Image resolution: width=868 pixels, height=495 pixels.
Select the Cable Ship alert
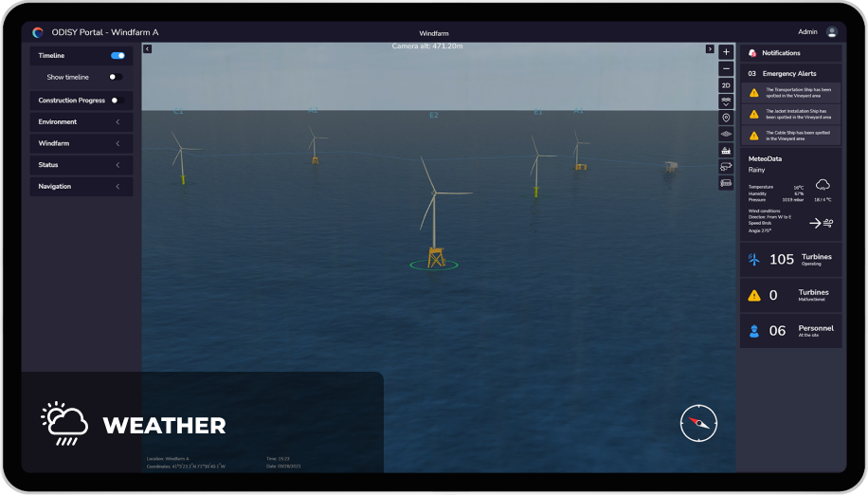[x=790, y=136]
